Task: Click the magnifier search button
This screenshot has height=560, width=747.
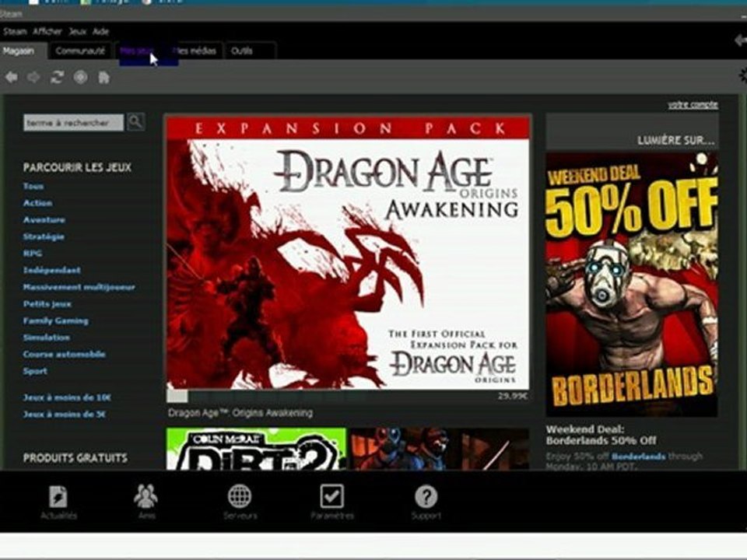Action: (x=135, y=122)
